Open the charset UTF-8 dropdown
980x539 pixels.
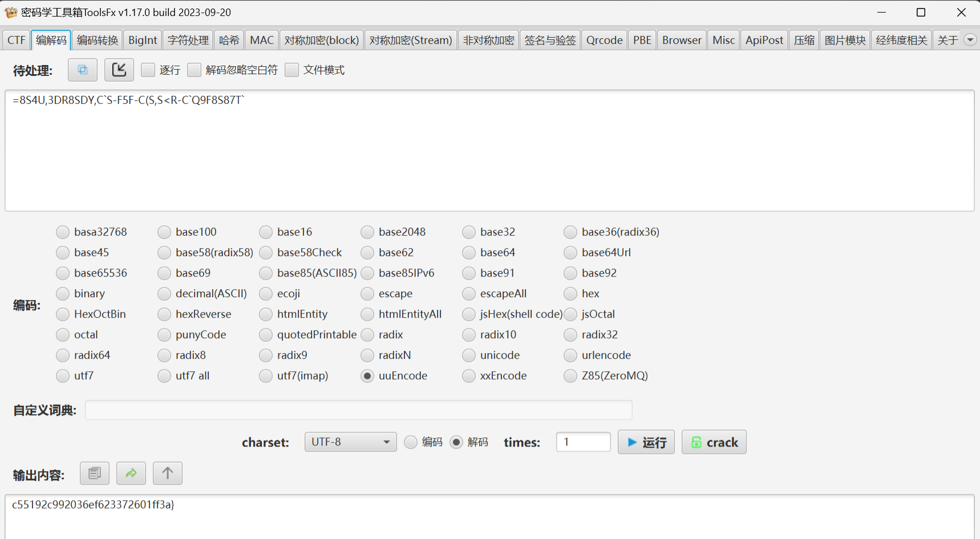(351, 442)
